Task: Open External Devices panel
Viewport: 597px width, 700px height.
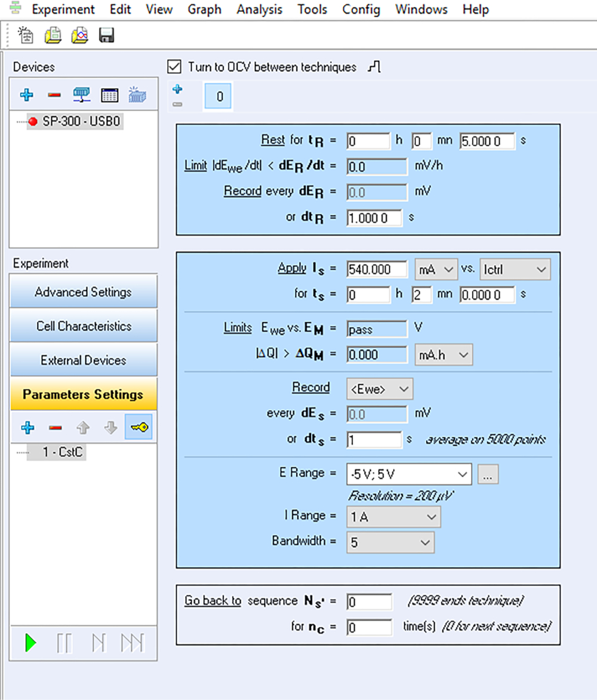Action: [84, 360]
